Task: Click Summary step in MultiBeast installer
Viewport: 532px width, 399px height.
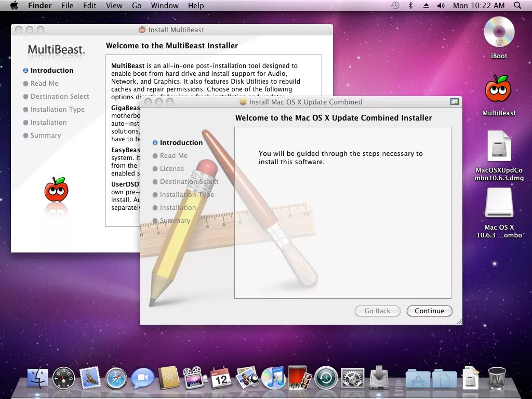Action: 42,135
